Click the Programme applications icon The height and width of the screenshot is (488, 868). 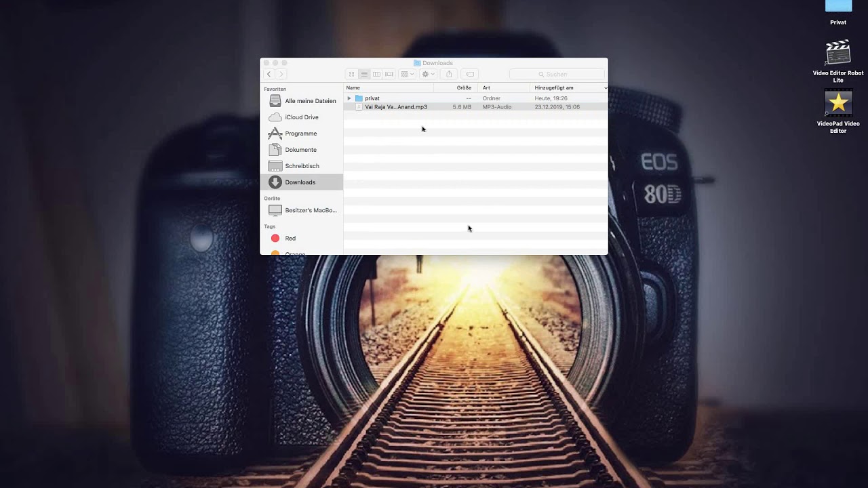point(275,134)
